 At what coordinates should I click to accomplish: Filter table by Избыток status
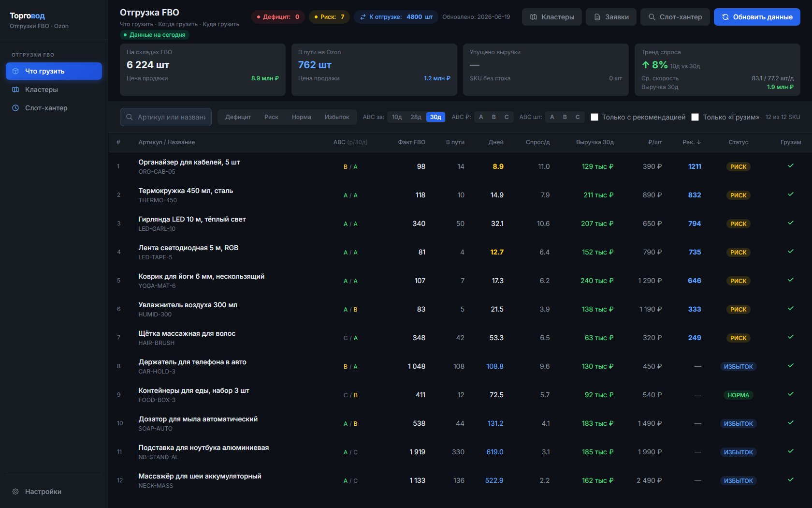[337, 117]
